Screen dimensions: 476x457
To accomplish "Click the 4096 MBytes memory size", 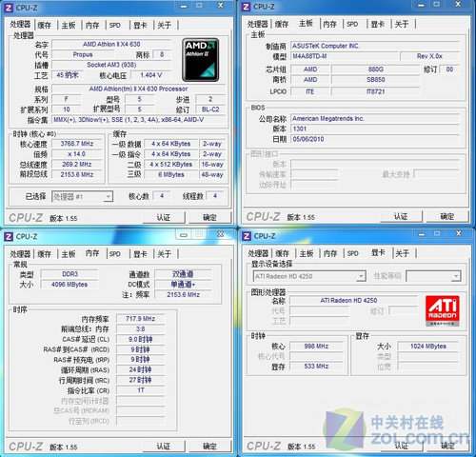I will click(x=69, y=285).
